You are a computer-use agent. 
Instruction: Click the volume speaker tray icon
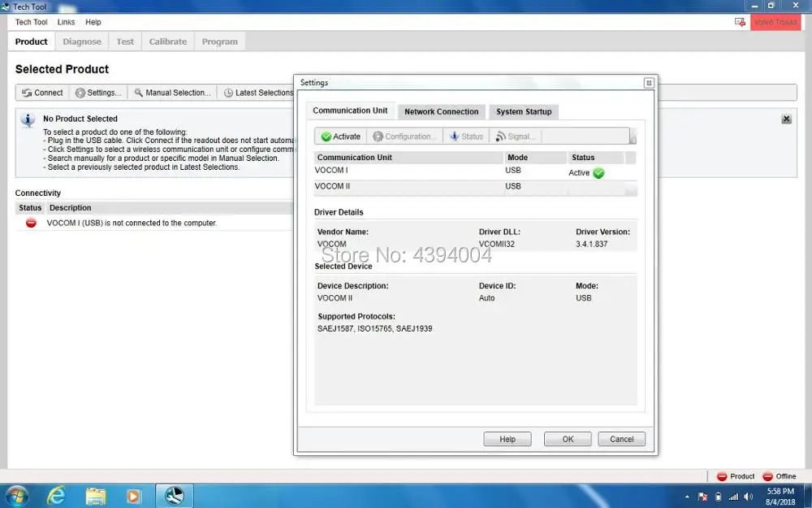tap(748, 497)
